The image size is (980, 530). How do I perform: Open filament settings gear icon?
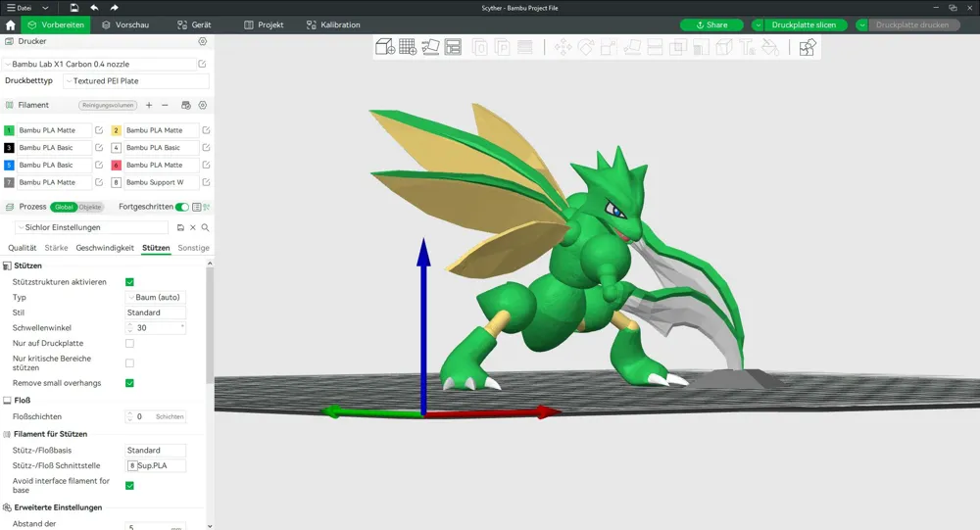pyautogui.click(x=203, y=105)
